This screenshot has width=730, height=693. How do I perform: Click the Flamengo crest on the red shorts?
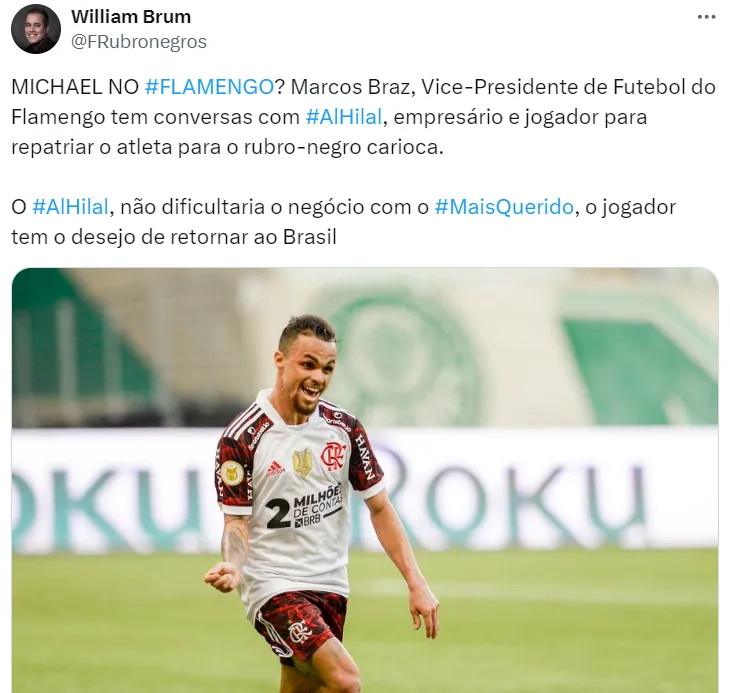(x=297, y=633)
